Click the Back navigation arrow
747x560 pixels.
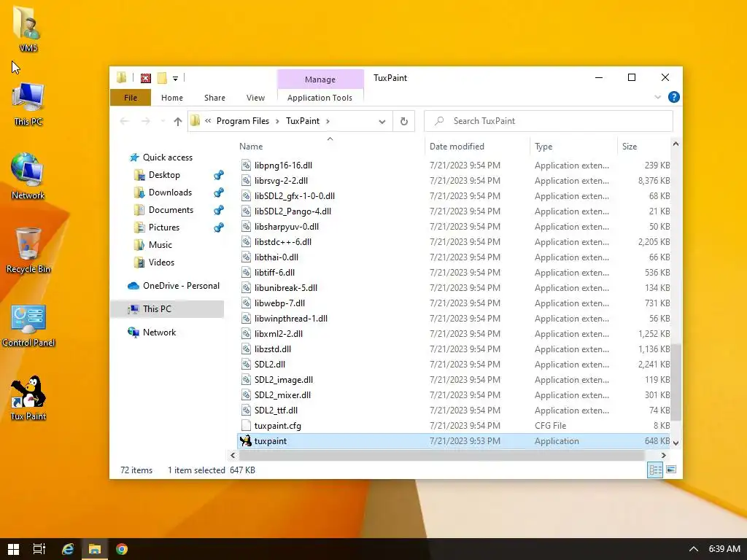[x=125, y=122]
